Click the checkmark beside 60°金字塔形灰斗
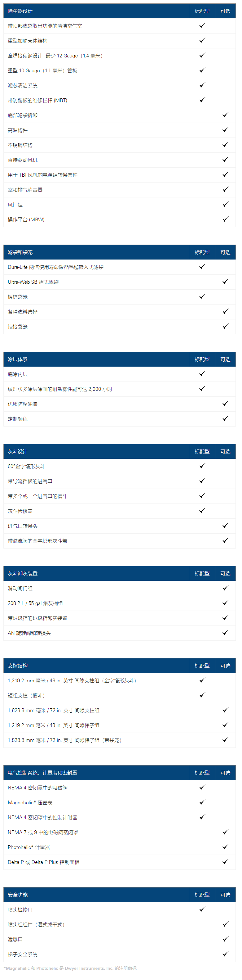The height and width of the screenshot is (980, 242). pos(202,466)
